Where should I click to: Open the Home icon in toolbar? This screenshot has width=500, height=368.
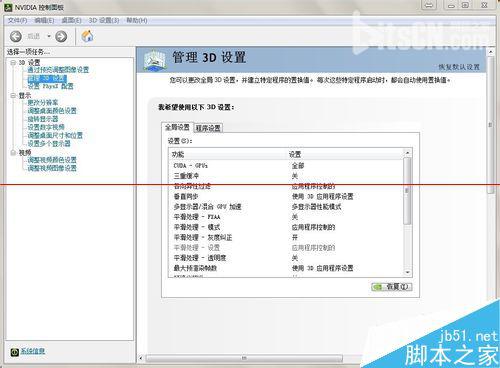click(x=87, y=36)
